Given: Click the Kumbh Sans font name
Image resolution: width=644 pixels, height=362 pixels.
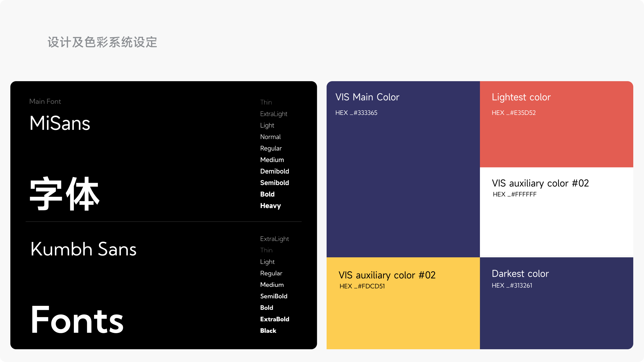Looking at the screenshot, I should click(x=84, y=249).
